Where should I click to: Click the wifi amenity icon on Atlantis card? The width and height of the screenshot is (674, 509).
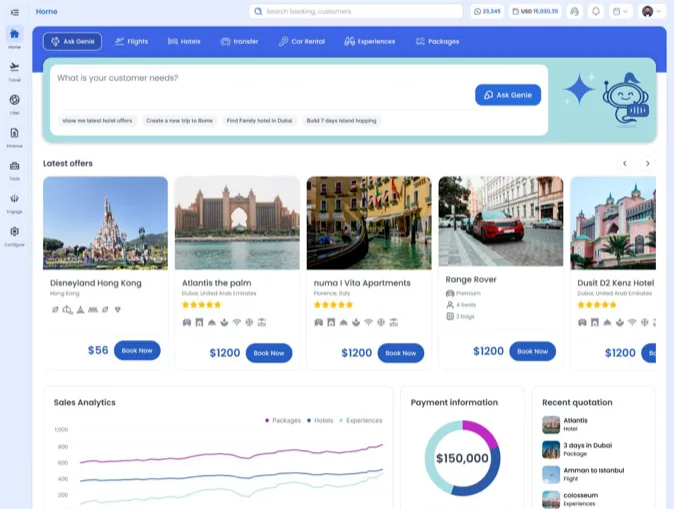(x=237, y=322)
